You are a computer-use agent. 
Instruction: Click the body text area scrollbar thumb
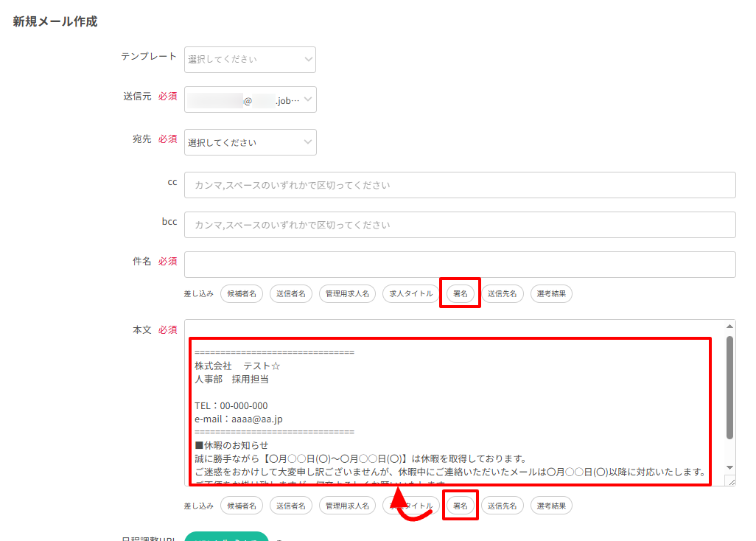coord(729,387)
